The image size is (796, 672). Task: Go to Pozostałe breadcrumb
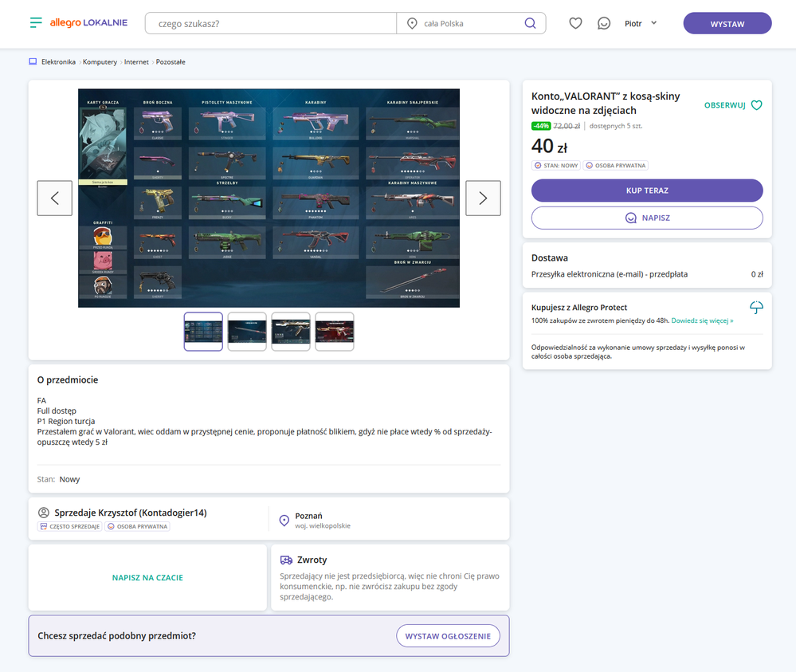click(171, 62)
